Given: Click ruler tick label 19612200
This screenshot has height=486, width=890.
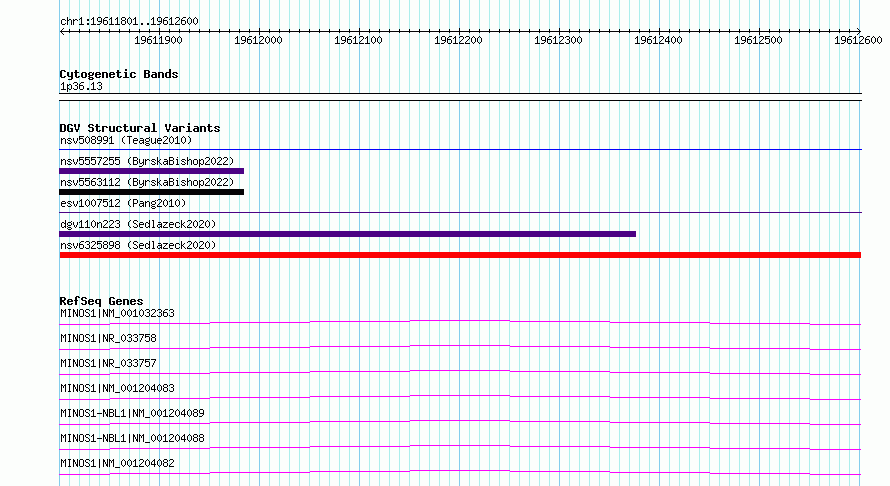Looking at the screenshot, I should (458, 40).
